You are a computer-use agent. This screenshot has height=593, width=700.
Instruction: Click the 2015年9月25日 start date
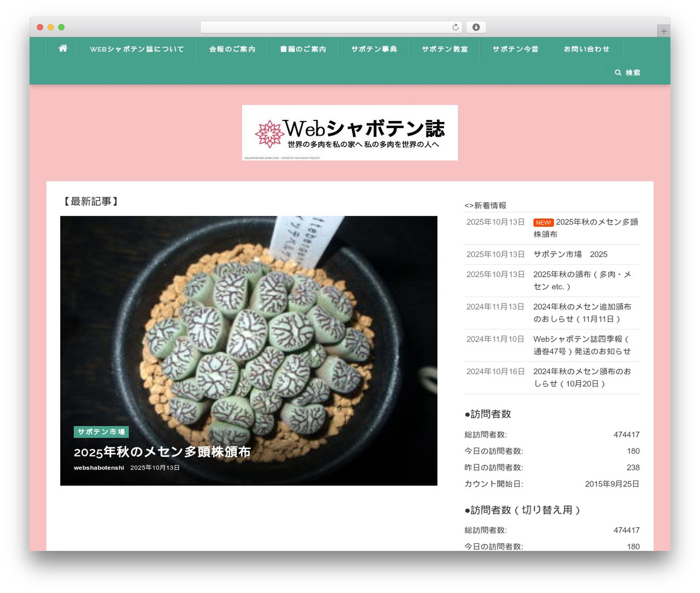pyautogui.click(x=612, y=484)
